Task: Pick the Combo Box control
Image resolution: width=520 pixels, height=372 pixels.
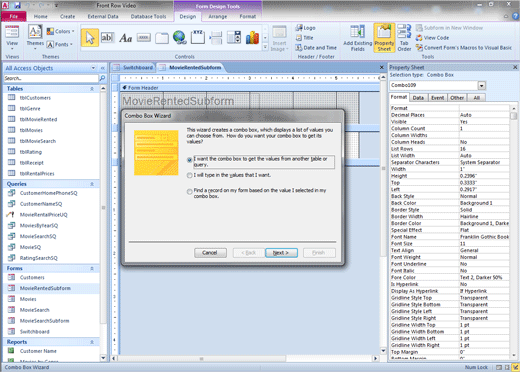Action: coord(234,38)
